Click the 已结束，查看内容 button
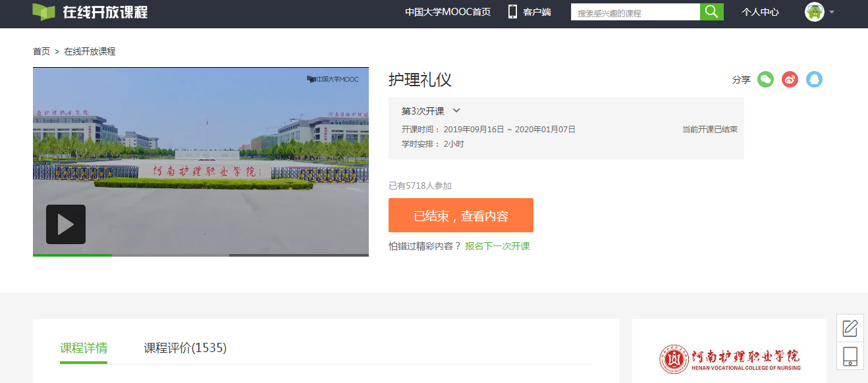868x383 pixels. [460, 215]
